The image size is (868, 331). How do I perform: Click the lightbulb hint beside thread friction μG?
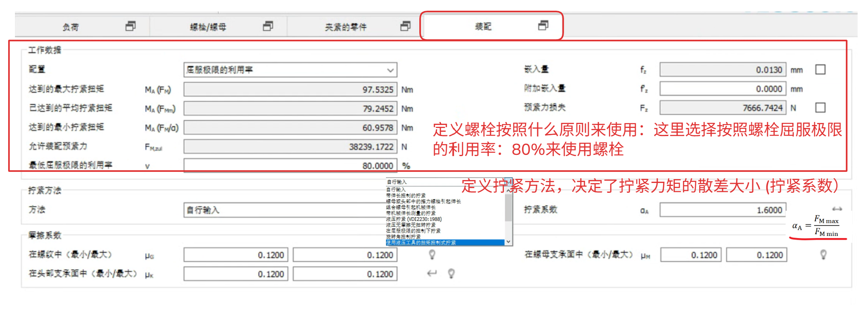point(432,255)
